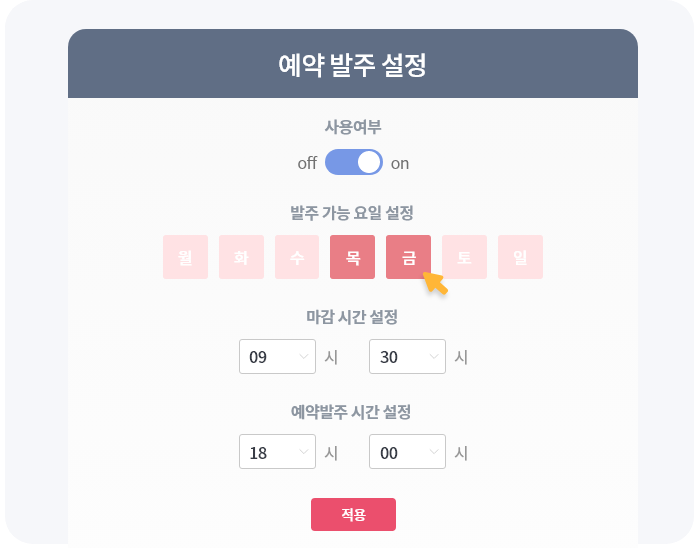Click the 예약 발주 설정 header title
The image size is (699, 548).
(353, 65)
